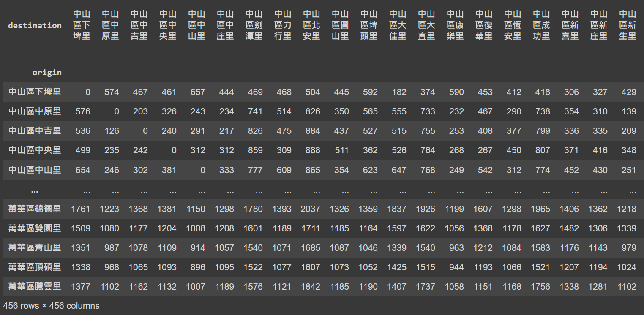Click value 1842 in the 萬華區騰雲里 row
The width and height of the screenshot is (644, 315).
(x=311, y=287)
